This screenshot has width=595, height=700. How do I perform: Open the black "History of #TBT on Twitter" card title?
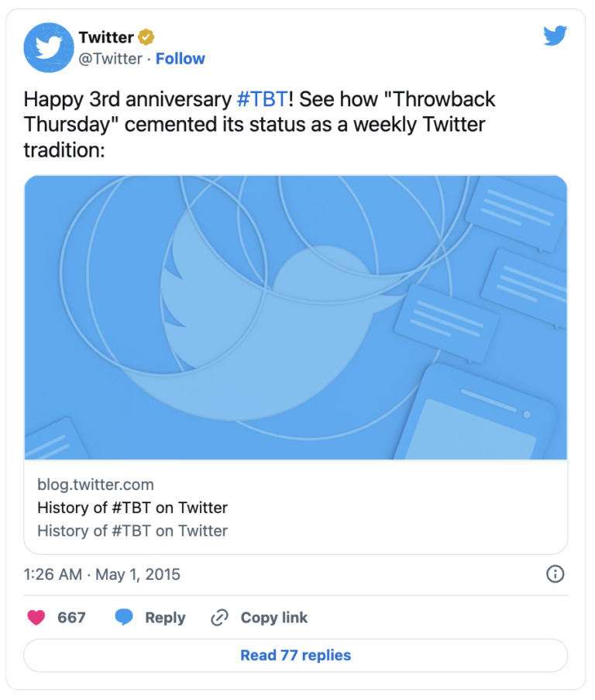(x=132, y=508)
